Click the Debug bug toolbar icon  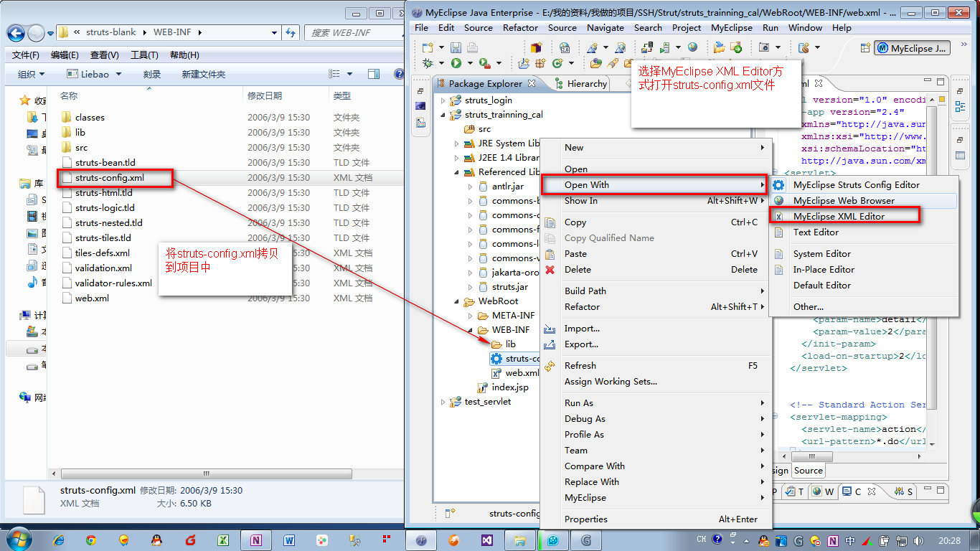pos(428,63)
